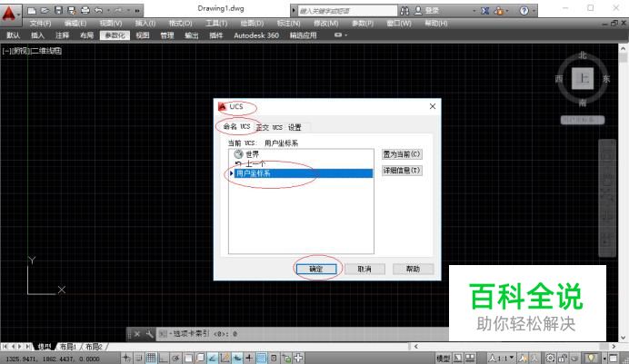This screenshot has width=629, height=364.
Task: Switch to the Autodesk 360 ribbon tab
Action: (x=256, y=35)
